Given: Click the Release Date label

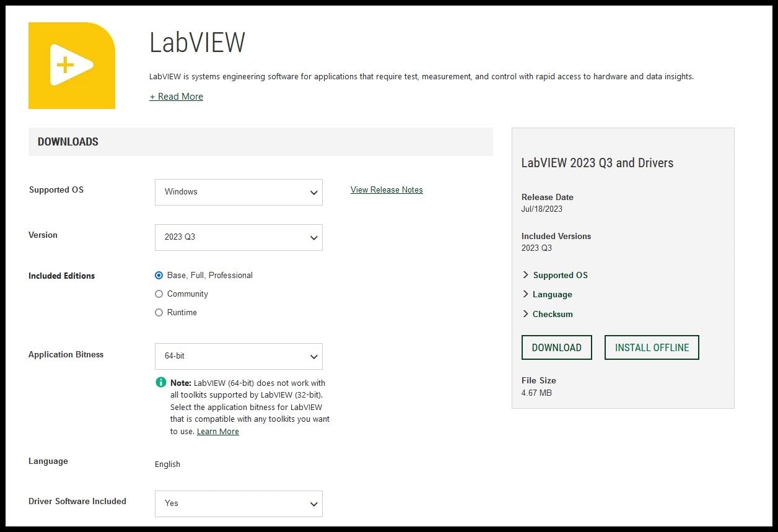Looking at the screenshot, I should tap(548, 197).
